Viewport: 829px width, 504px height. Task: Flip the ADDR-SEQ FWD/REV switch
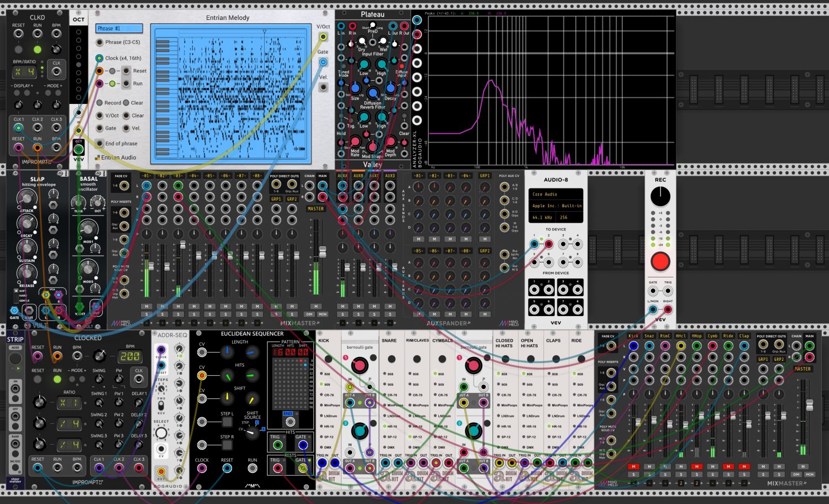pos(161,405)
